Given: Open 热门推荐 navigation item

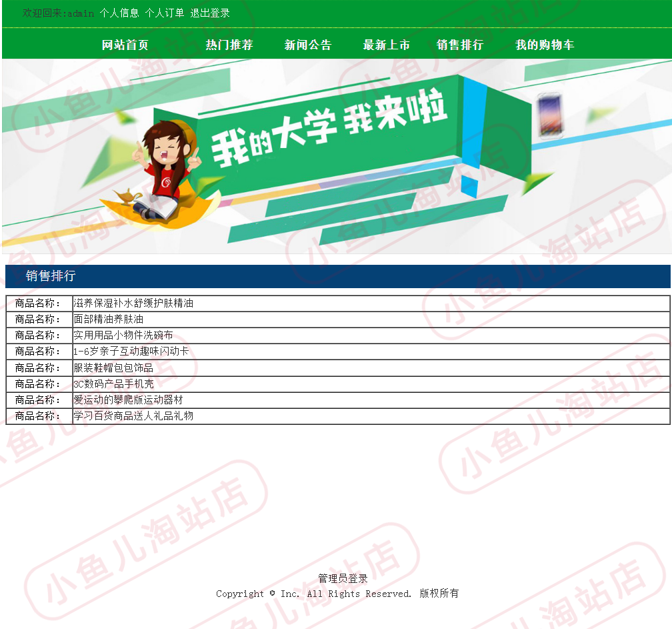Looking at the screenshot, I should pyautogui.click(x=229, y=45).
